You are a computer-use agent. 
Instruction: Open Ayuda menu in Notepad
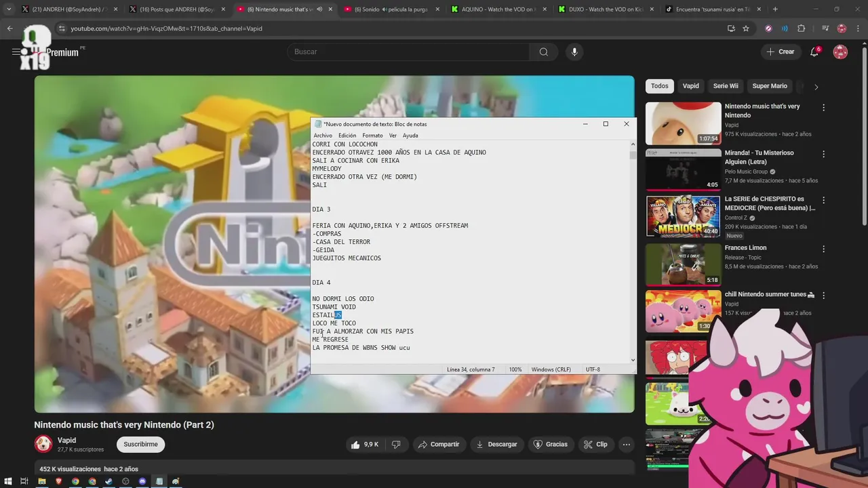click(x=410, y=136)
